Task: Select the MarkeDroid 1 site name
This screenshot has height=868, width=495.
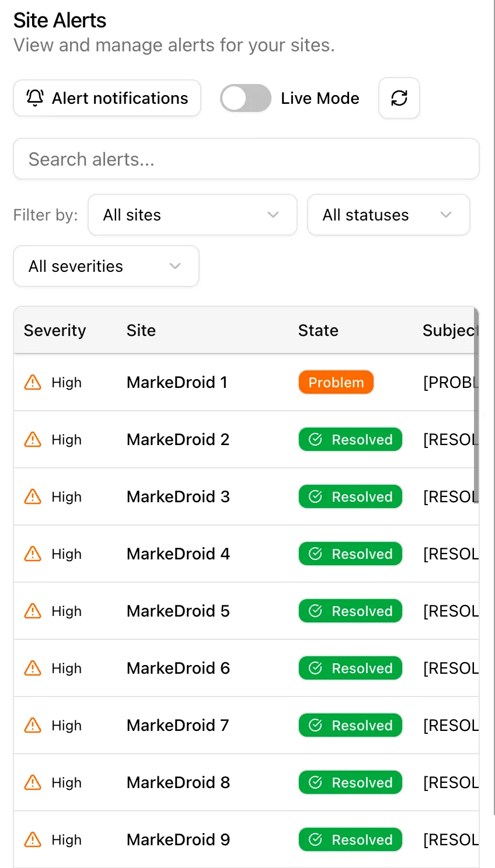Action: (x=177, y=382)
